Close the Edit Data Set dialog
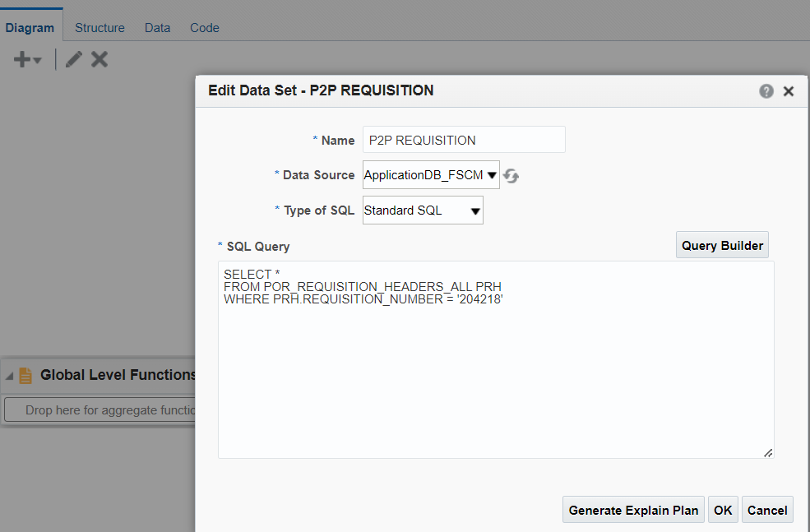Image resolution: width=810 pixels, height=532 pixels. click(x=789, y=91)
